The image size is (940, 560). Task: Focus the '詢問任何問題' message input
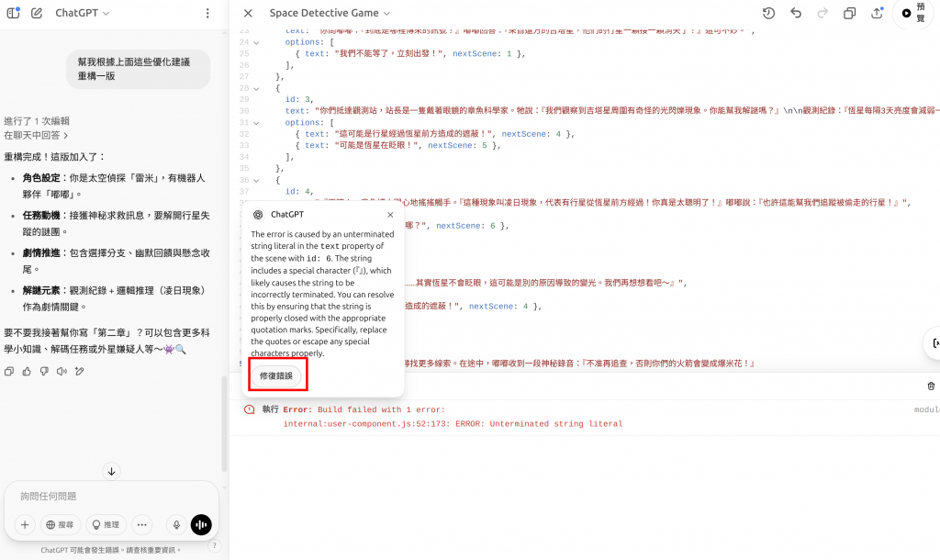111,497
